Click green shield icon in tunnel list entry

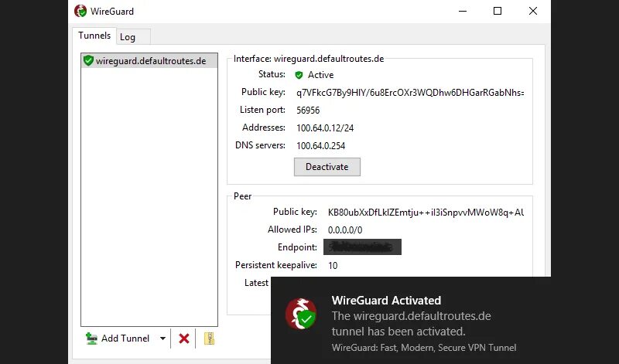[x=88, y=61]
